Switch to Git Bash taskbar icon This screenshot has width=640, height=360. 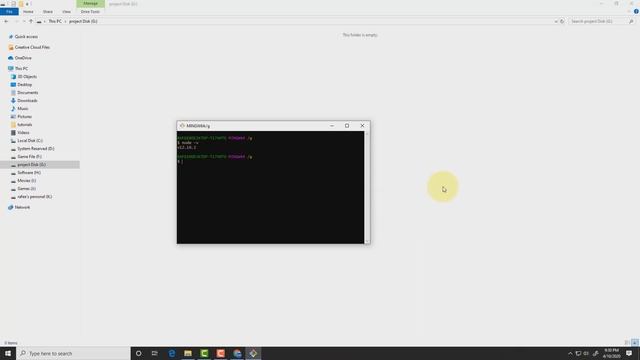pos(253,353)
